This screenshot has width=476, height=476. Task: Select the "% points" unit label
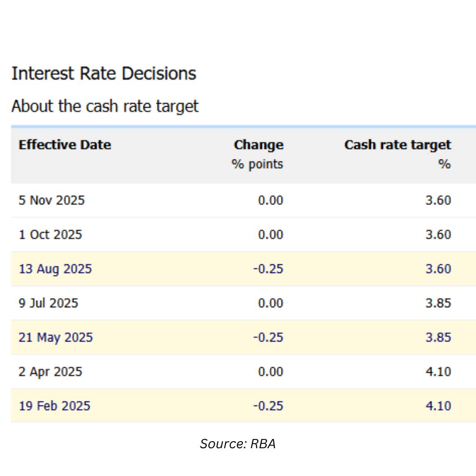pyautogui.click(x=257, y=164)
